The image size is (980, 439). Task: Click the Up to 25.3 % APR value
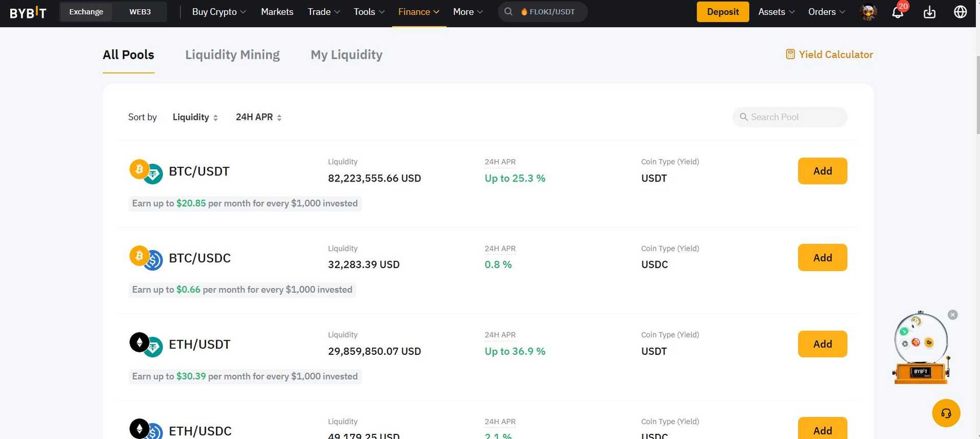point(515,178)
